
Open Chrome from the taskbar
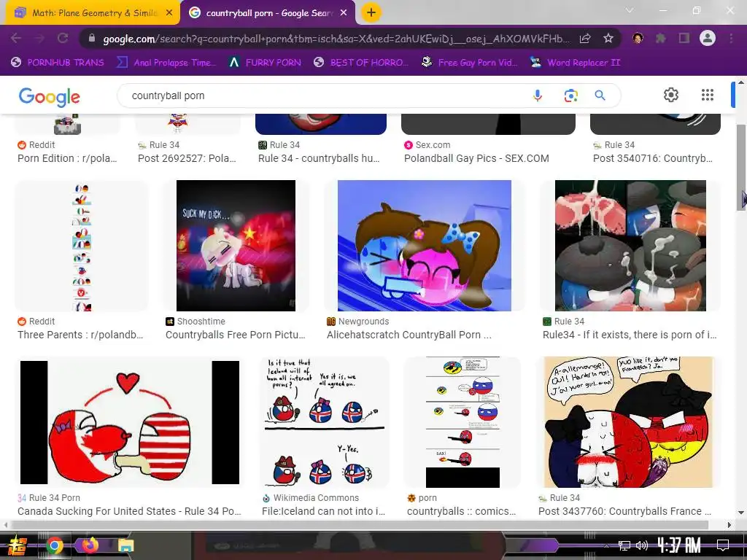(x=55, y=545)
